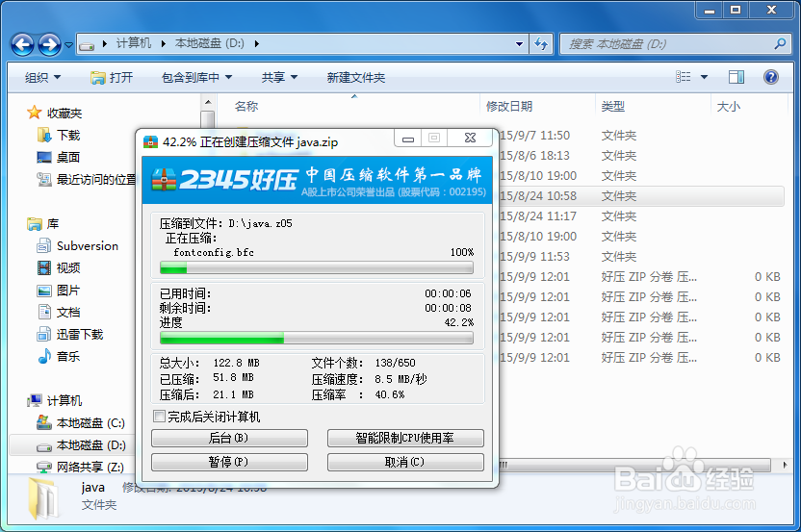Click the 2345好压 logo icon in the banner
This screenshot has height=532, width=801.
pyautogui.click(x=164, y=180)
